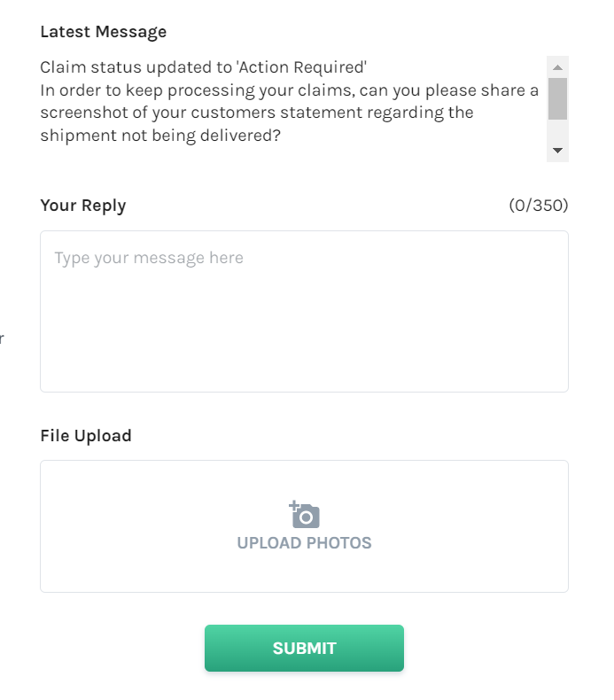Click the 'Latest Message' heading
The width and height of the screenshot is (614, 700).
pyautogui.click(x=103, y=32)
